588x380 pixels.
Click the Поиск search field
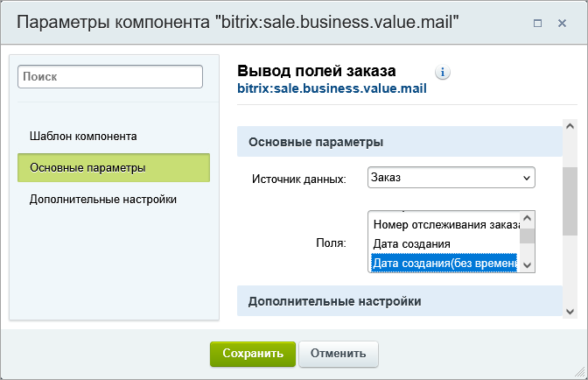[110, 77]
